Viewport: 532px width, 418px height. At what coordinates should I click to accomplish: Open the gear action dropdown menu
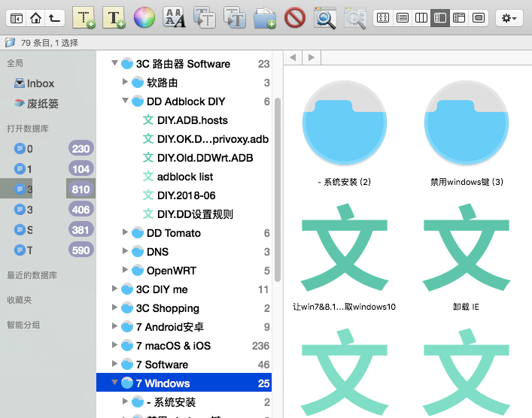(x=509, y=18)
